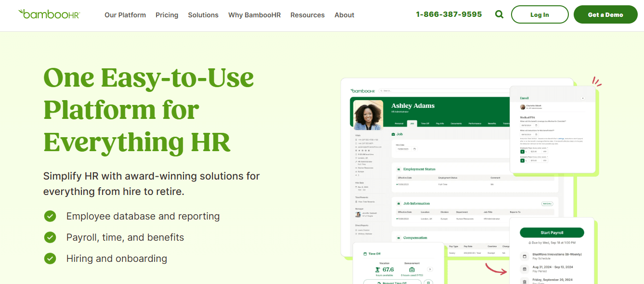Viewport: 644px width, 284px height.
Task: Click the checkmark beside Payroll, time, and benefits
Action: click(50, 237)
